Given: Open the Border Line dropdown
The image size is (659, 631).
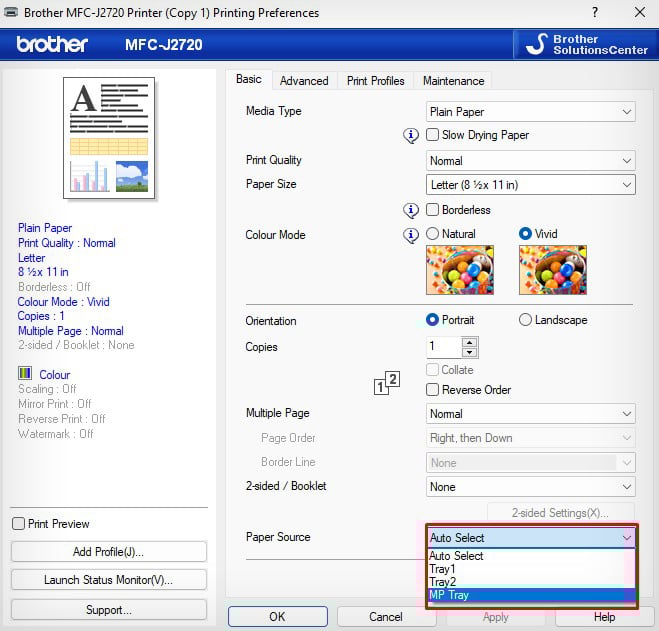Looking at the screenshot, I should click(530, 462).
